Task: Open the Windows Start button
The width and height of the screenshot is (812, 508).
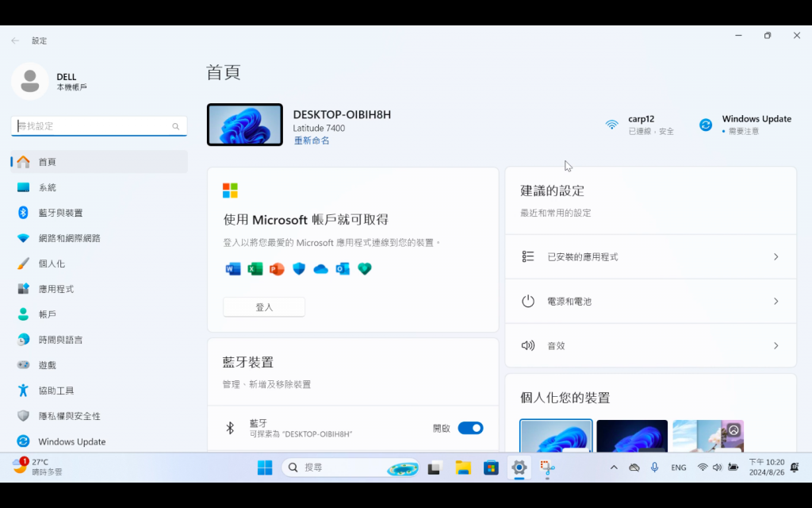Action: tap(265, 468)
